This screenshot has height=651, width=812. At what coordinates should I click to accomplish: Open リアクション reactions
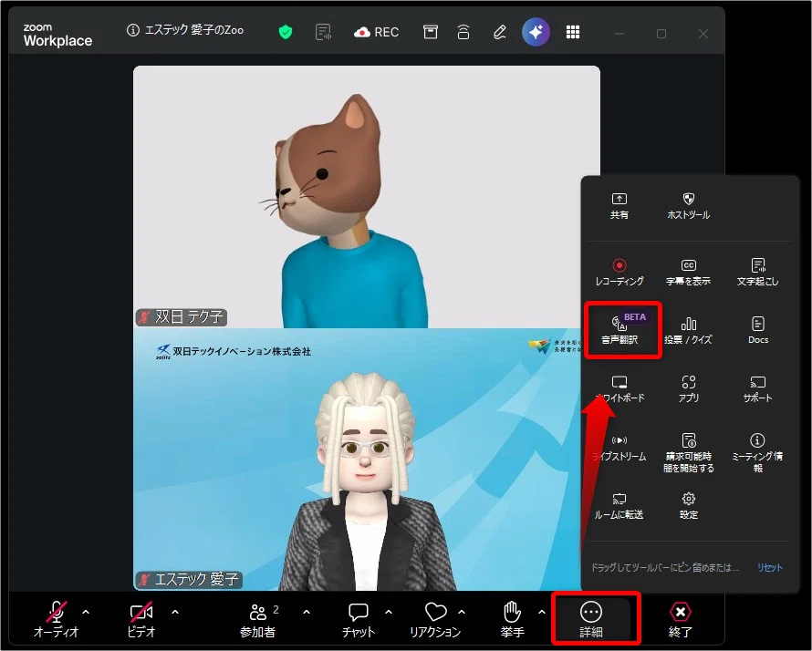tap(435, 620)
